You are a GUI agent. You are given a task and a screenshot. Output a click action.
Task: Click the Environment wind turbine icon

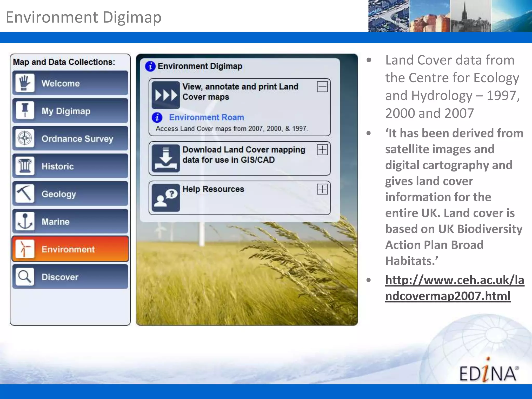coord(25,249)
